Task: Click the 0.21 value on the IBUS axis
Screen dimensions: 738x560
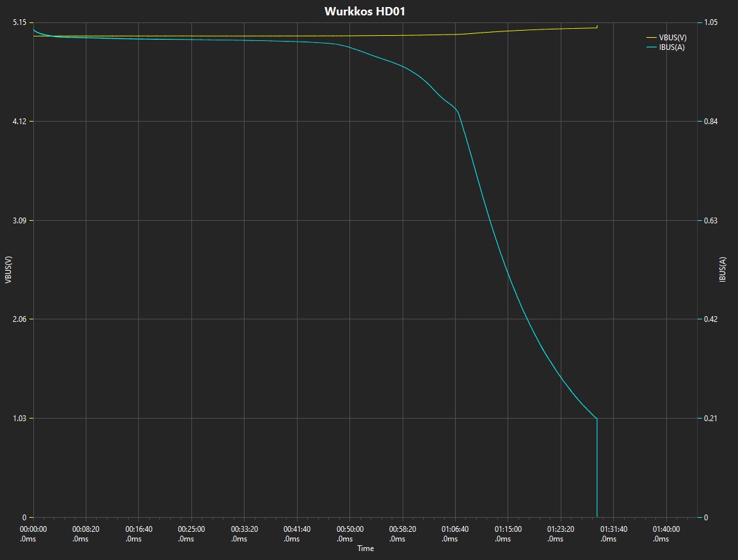Action: pyautogui.click(x=710, y=419)
